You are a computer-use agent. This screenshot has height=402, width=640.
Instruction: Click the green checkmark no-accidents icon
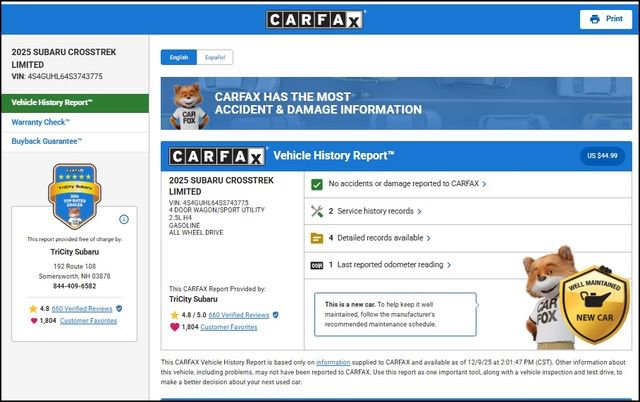point(317,184)
